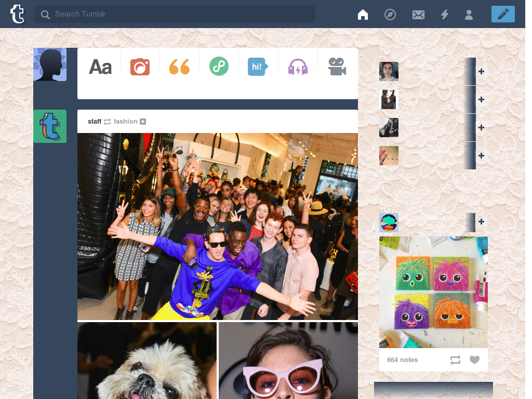Create a Link post icon
Screen dimensions: 532x399
(219, 66)
